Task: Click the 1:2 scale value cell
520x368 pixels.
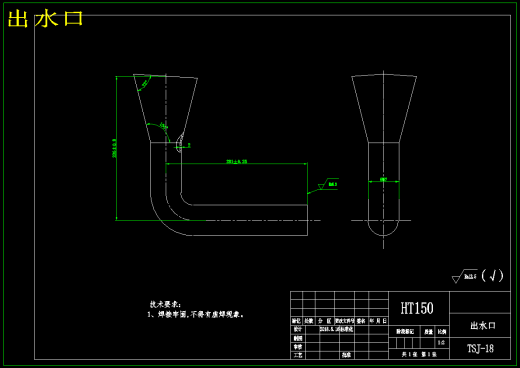Action: [x=441, y=343]
